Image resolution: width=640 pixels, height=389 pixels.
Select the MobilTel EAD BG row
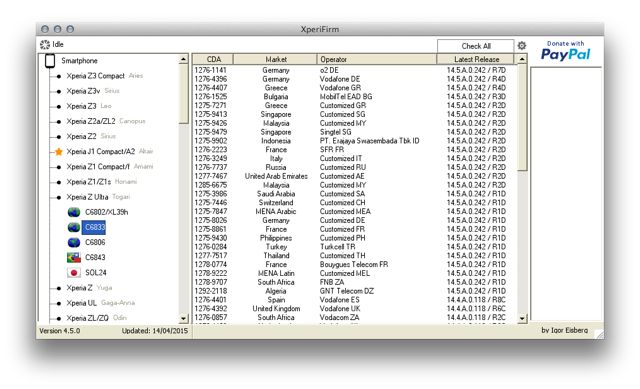click(354, 97)
